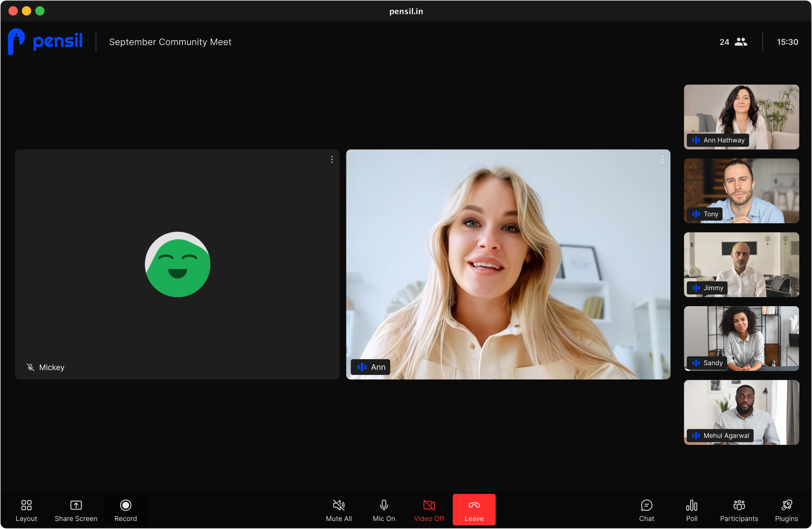Open the Plugins panel
Viewport: 812px width, 529px height.
(x=787, y=510)
